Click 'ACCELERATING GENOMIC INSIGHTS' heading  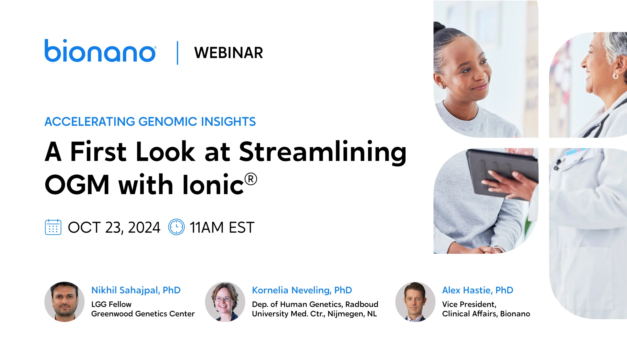[150, 122]
